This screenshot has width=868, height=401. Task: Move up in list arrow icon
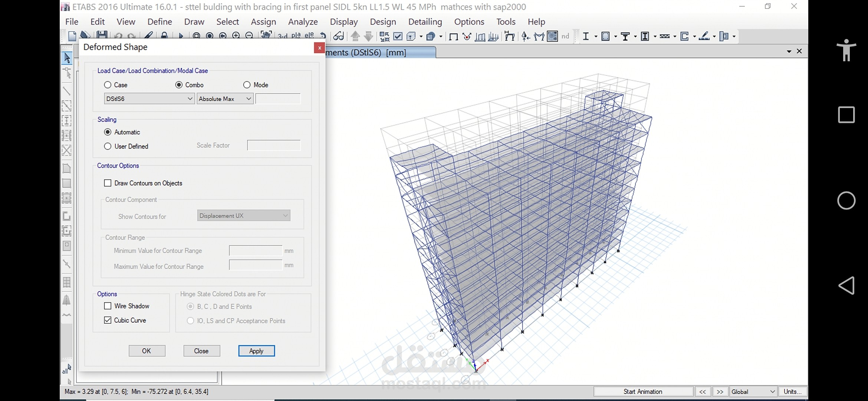(x=355, y=36)
